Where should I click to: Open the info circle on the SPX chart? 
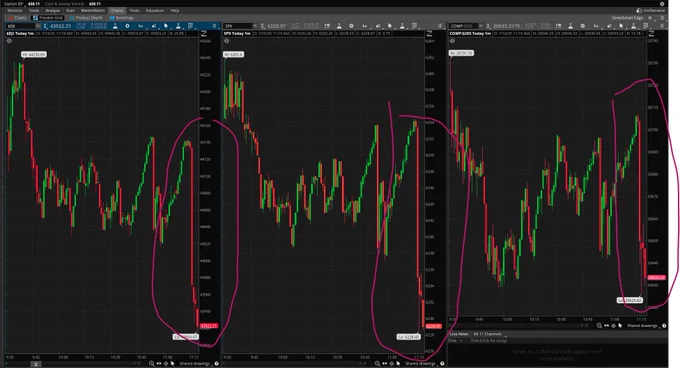tap(226, 41)
